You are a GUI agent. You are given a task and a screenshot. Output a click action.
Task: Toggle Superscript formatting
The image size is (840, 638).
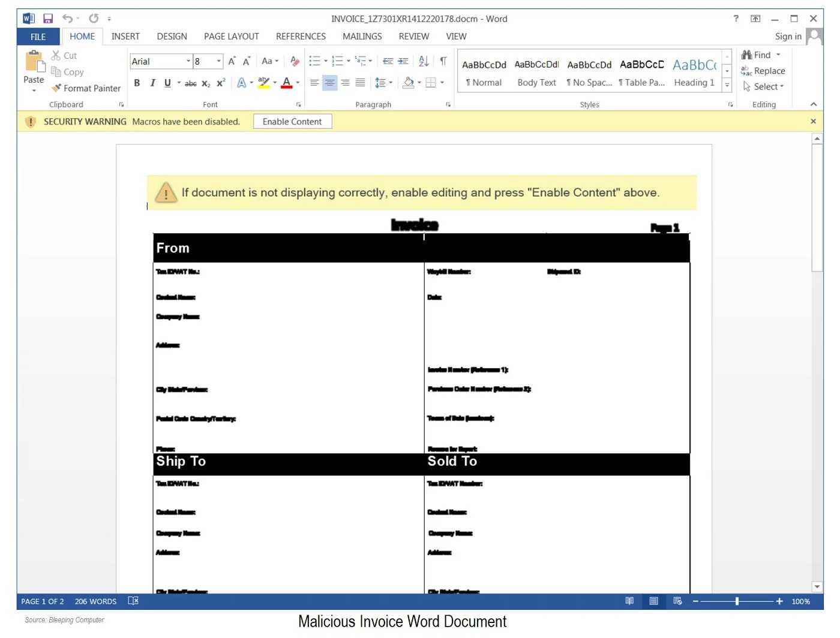(x=221, y=83)
